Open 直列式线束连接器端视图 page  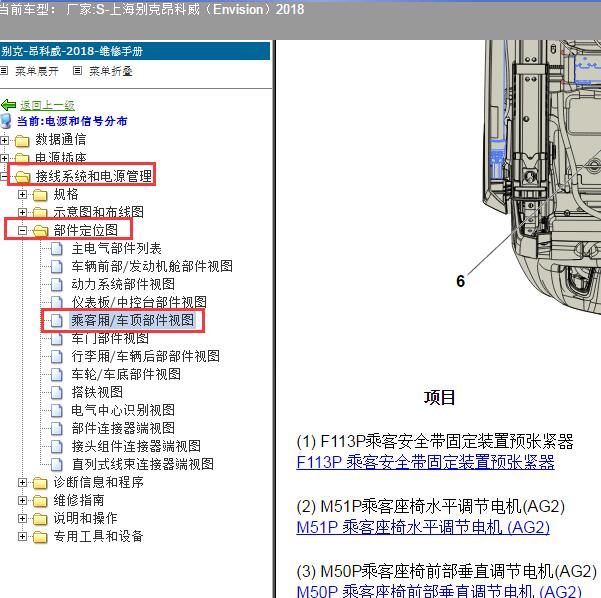(143, 464)
